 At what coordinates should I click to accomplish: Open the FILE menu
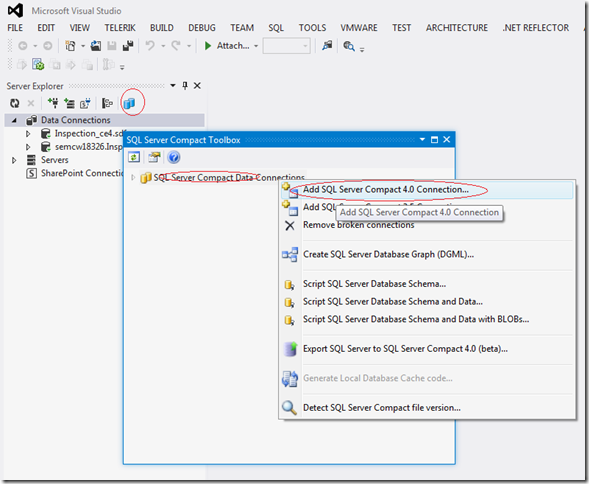[x=15, y=28]
